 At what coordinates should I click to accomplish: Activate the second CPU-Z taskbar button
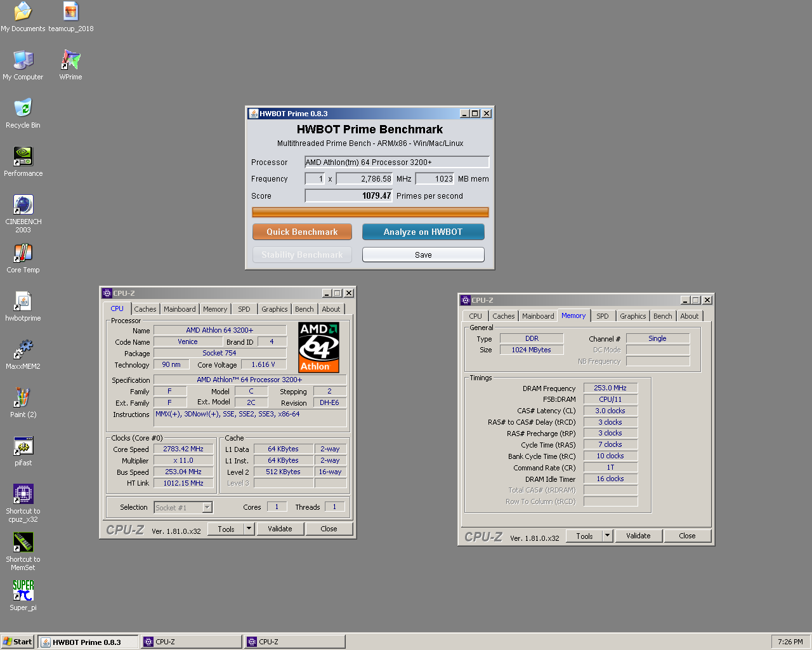click(x=295, y=642)
